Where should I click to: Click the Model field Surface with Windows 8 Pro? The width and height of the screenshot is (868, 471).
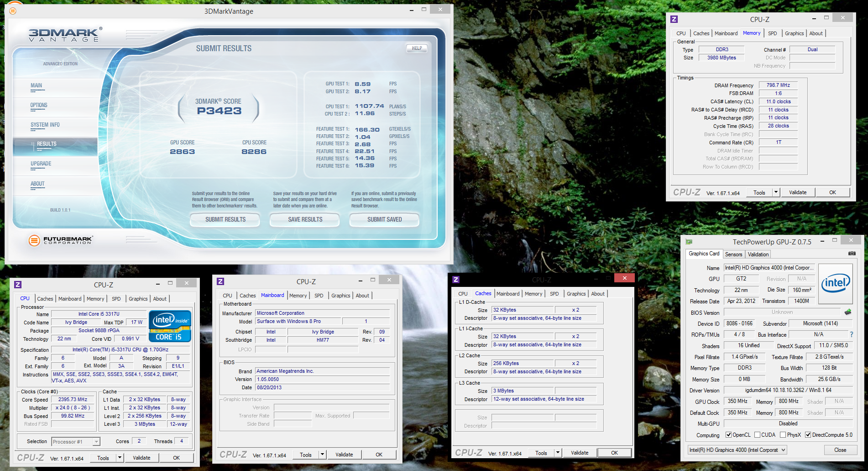298,321
